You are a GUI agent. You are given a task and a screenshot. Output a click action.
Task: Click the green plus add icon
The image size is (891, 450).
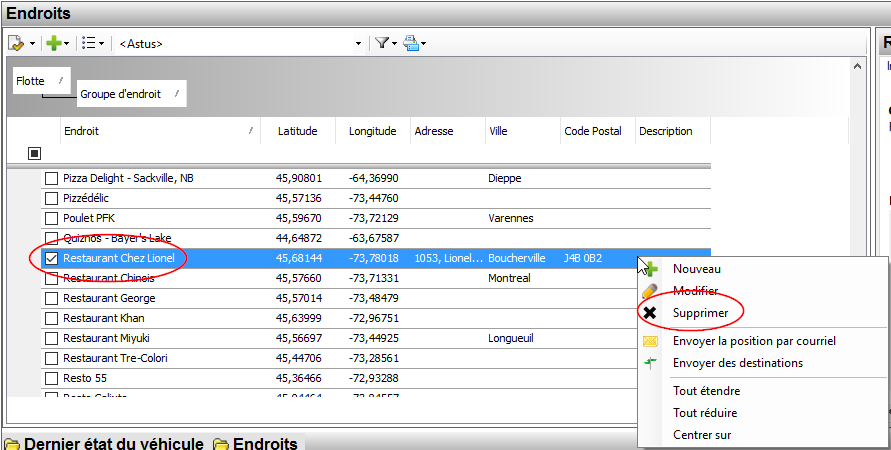pos(54,43)
